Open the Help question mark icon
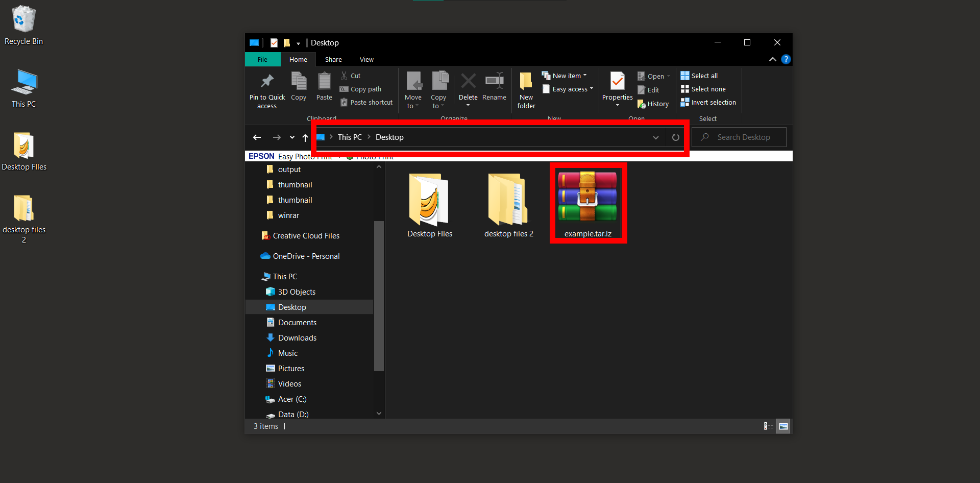 pos(786,59)
